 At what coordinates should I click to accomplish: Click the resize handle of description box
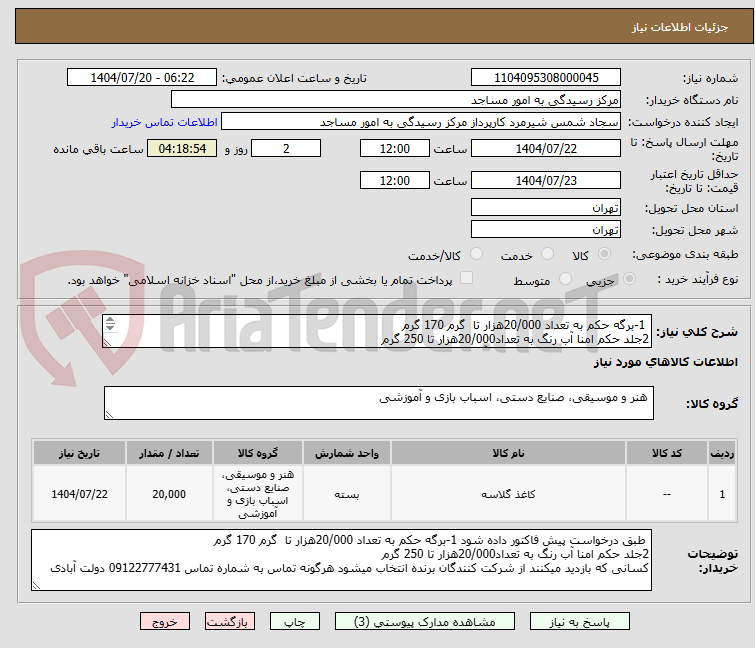coord(107,343)
